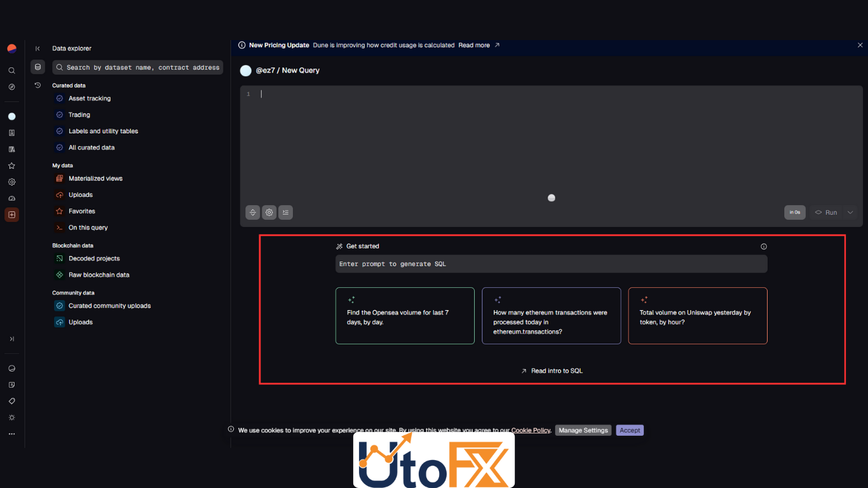This screenshot has height=488, width=868.
Task: Click the @ez7 avatar beside New Query
Action: [246, 71]
